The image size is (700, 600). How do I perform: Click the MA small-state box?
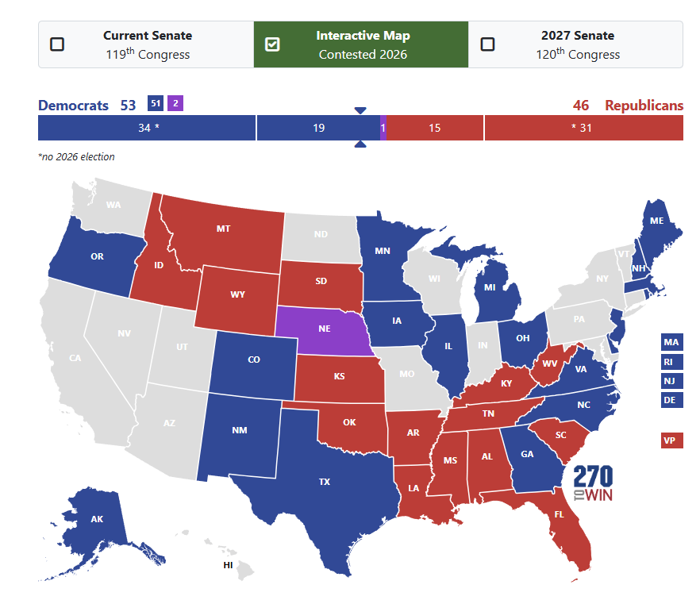coord(671,342)
